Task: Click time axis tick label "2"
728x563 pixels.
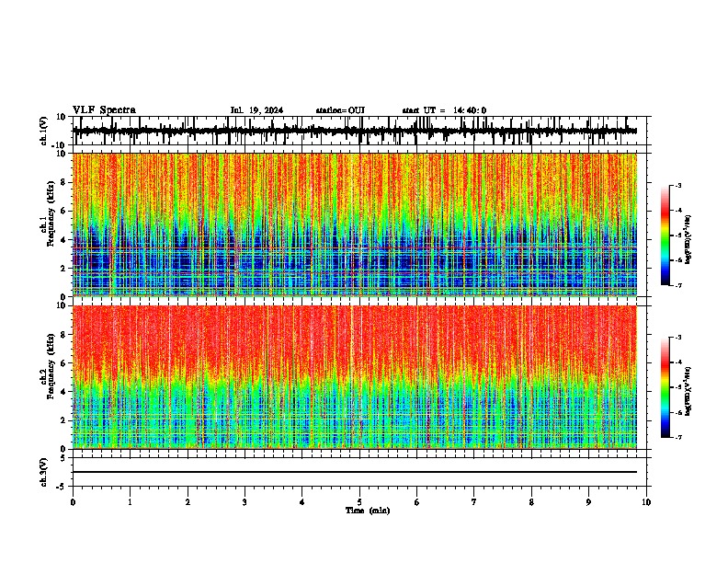Action: point(188,502)
